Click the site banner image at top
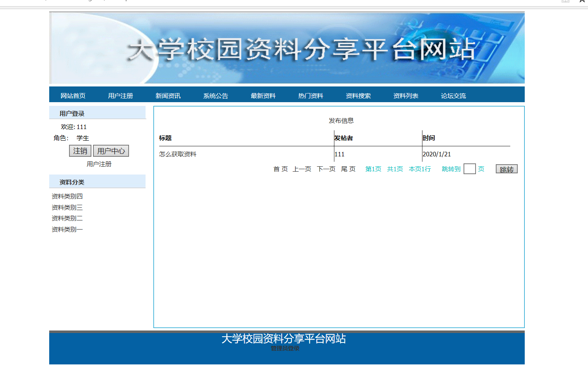Image resolution: width=588 pixels, height=376 pixels. coord(287,48)
